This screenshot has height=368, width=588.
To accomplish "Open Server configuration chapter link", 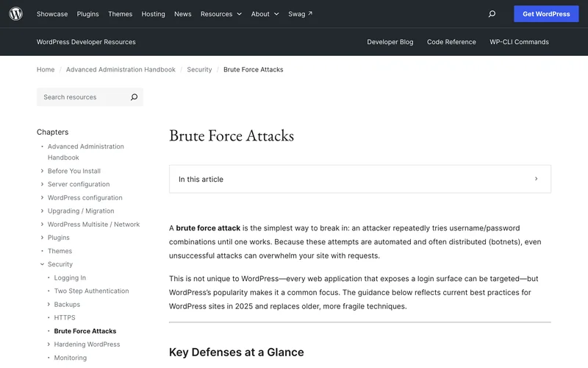I will pos(79,184).
